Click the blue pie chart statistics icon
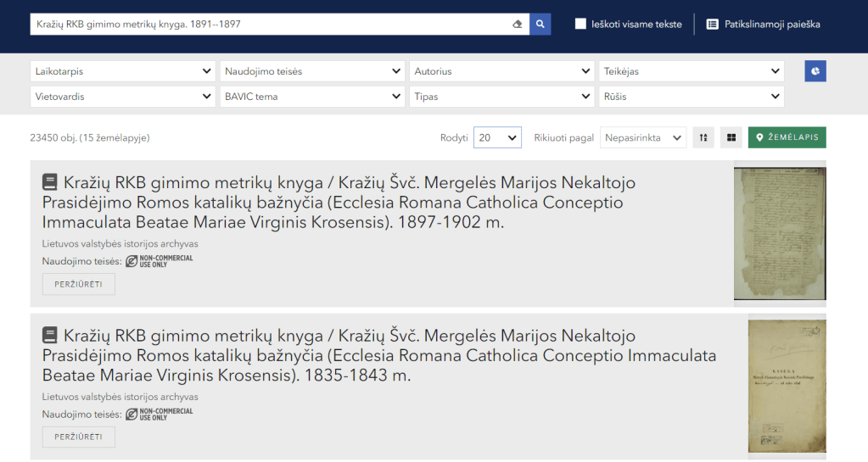 tap(815, 71)
